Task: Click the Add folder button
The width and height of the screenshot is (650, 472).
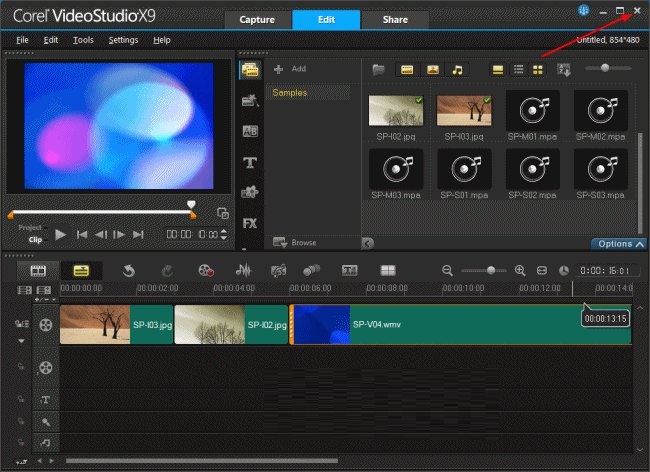Action: coord(290,69)
